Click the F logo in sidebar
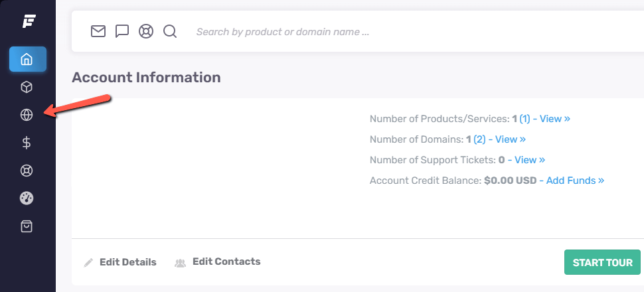The image size is (644, 292). (29, 21)
